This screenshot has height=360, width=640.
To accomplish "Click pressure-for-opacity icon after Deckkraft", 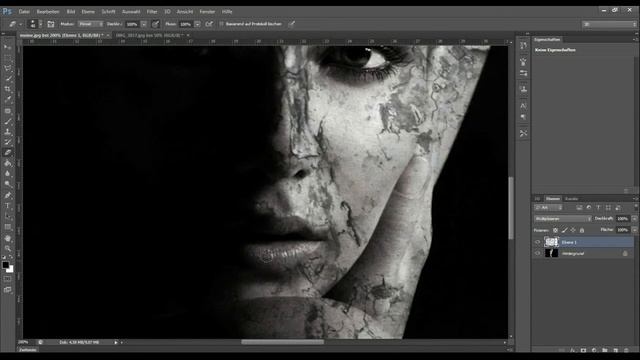I will click(155, 24).
